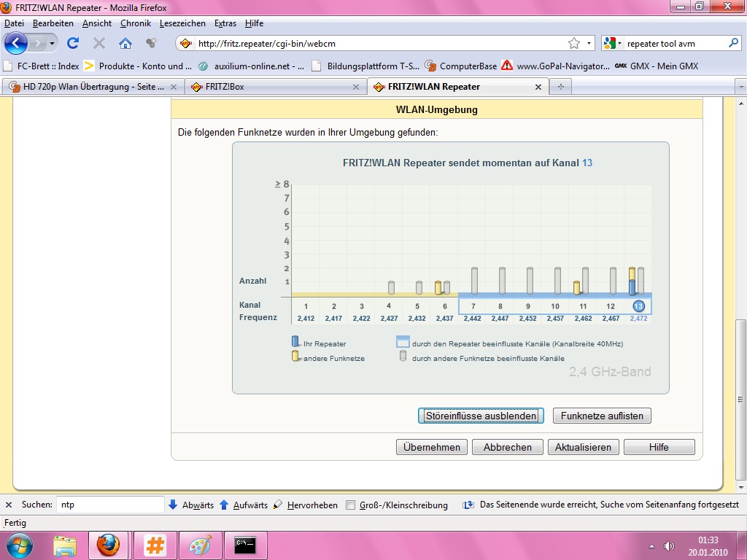Click the Aktualisieren button

click(583, 447)
